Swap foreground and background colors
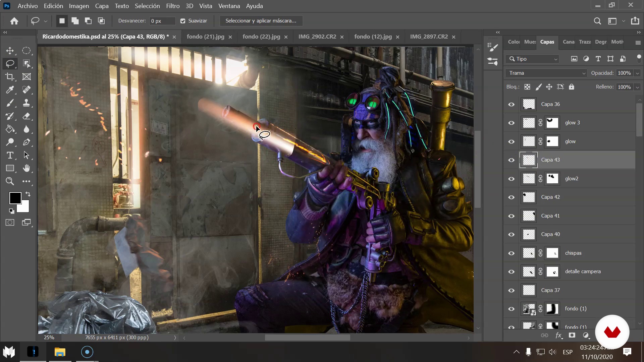 pos(28,194)
